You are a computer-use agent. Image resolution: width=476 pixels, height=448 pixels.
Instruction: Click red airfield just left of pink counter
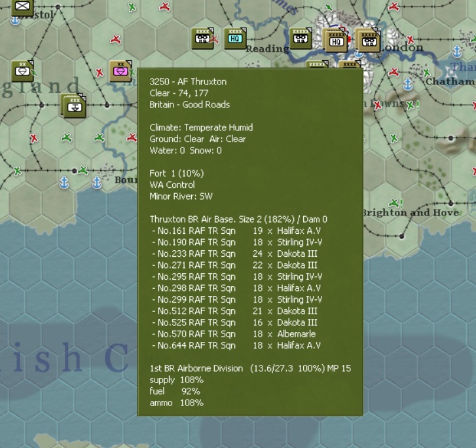pyautogui.click(x=100, y=73)
